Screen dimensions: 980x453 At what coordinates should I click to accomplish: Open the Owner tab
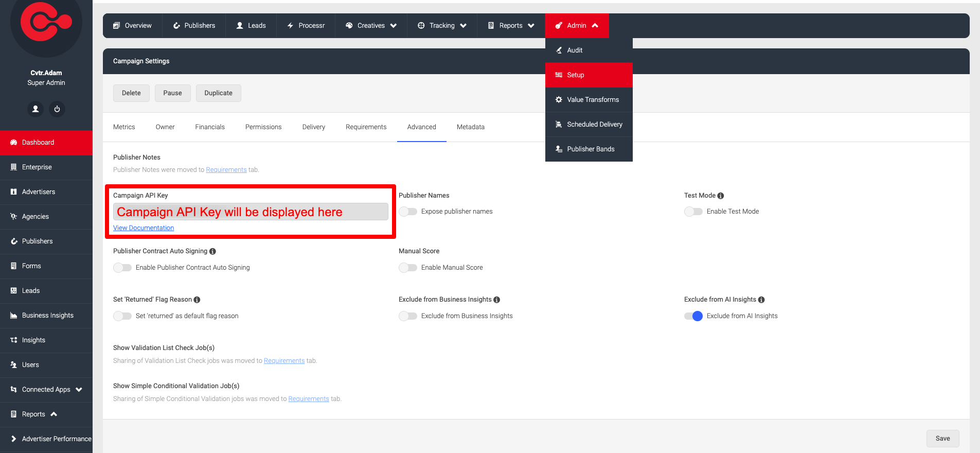(165, 127)
